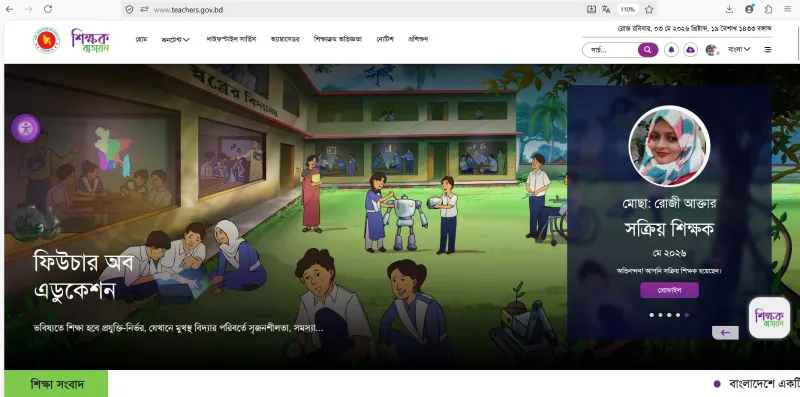
Task: Click the banner description text below heading
Action: 178,328
